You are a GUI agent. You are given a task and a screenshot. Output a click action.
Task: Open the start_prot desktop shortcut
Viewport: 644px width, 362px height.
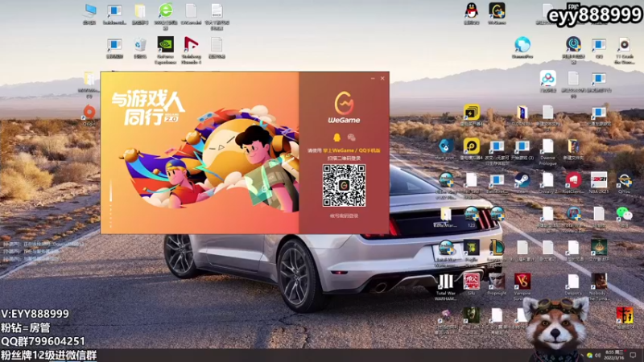pyautogui.click(x=446, y=149)
